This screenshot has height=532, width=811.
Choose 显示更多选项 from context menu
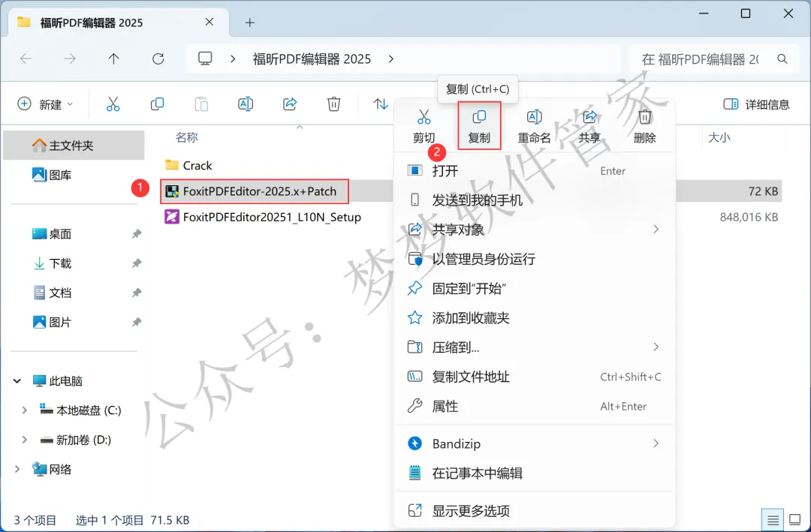[x=535, y=511]
